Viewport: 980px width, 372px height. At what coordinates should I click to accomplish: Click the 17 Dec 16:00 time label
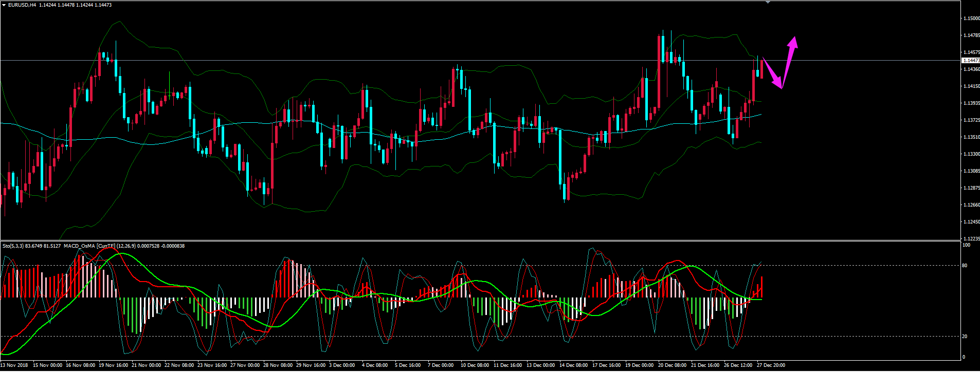click(607, 365)
